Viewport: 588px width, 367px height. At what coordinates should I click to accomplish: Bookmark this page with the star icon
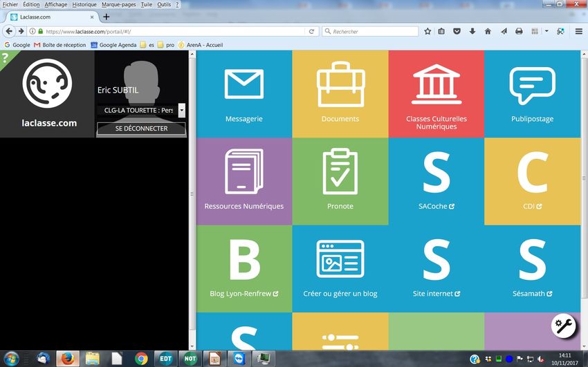pyautogui.click(x=428, y=32)
